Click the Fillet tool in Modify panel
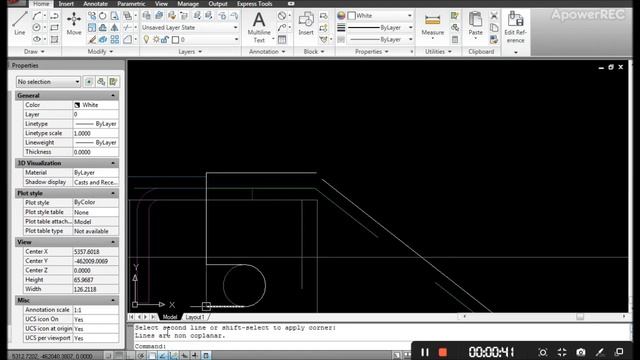640x360 pixels. point(128,39)
